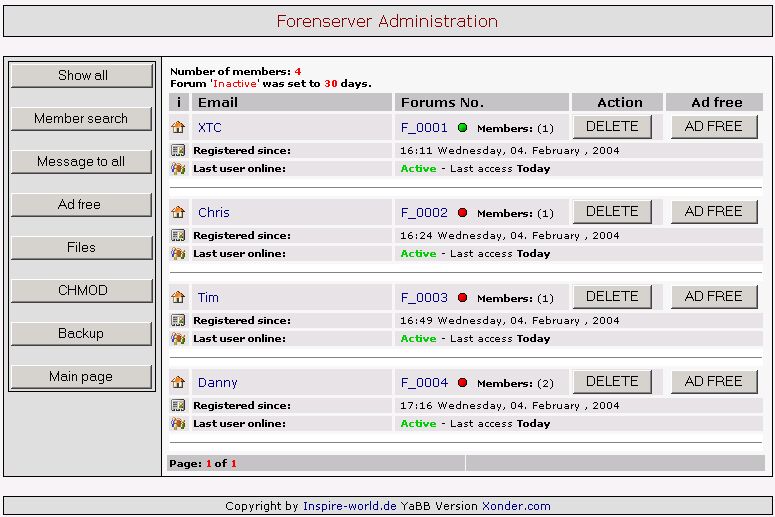Open forum link F_0003
Viewport: 775px width, 517px height.
(x=424, y=298)
